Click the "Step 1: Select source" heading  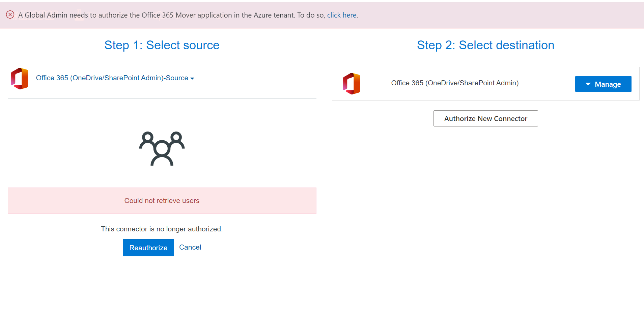click(x=162, y=45)
